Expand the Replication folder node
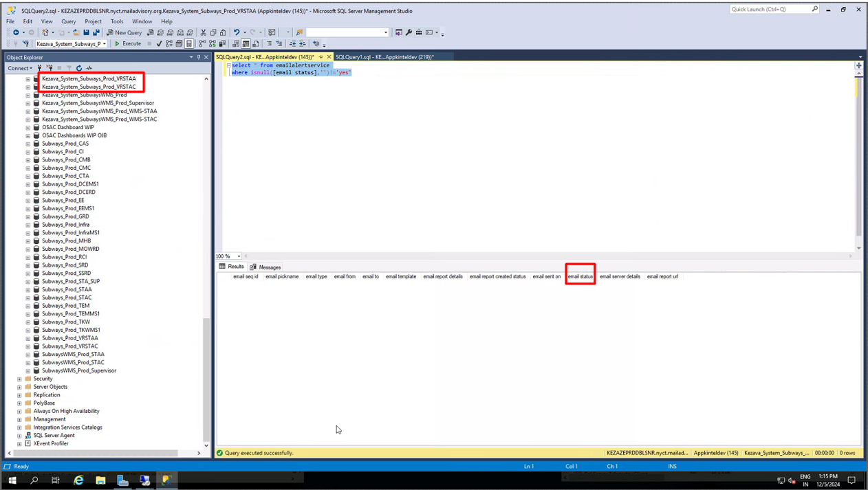 [19, 395]
